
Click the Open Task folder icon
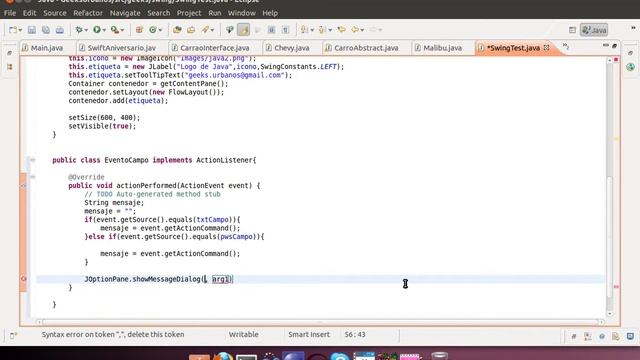pos(191,30)
